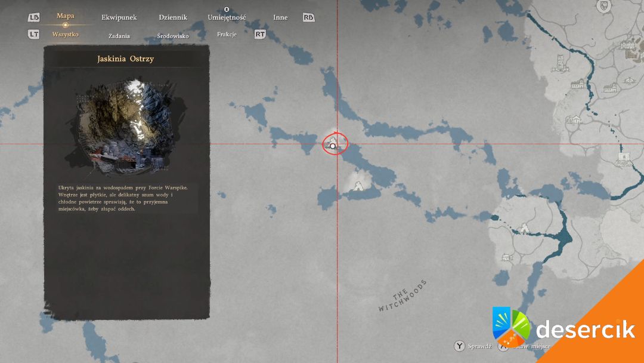
Task: Open the Dziennik tab
Action: click(x=173, y=17)
